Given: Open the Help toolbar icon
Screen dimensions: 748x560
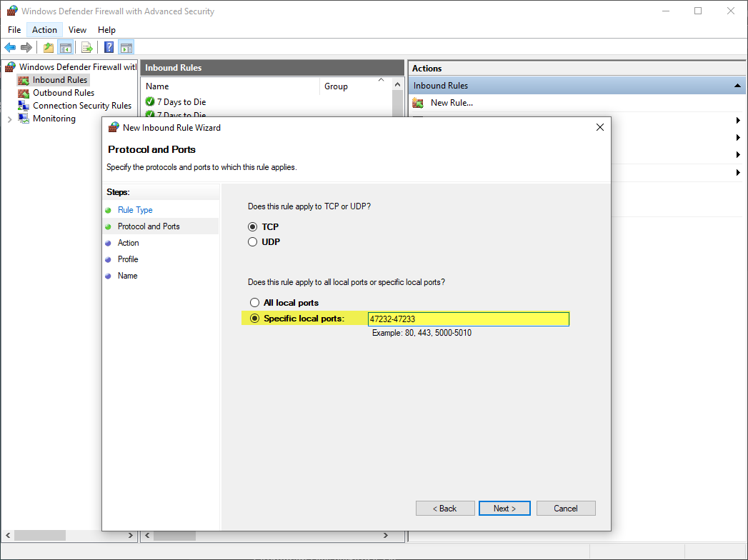Looking at the screenshot, I should tap(109, 47).
